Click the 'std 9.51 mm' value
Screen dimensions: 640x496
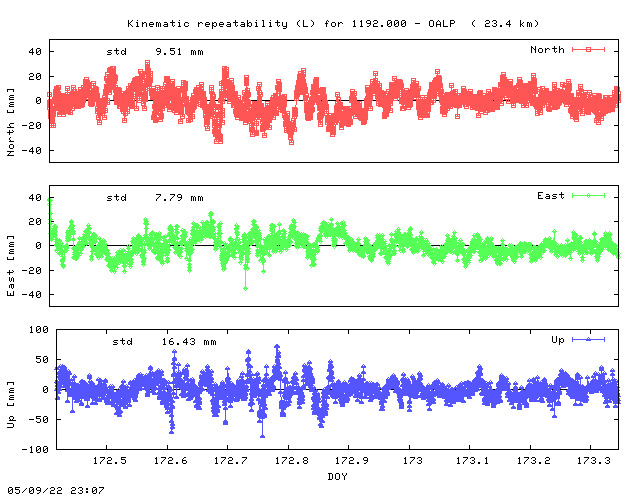click(x=155, y=52)
